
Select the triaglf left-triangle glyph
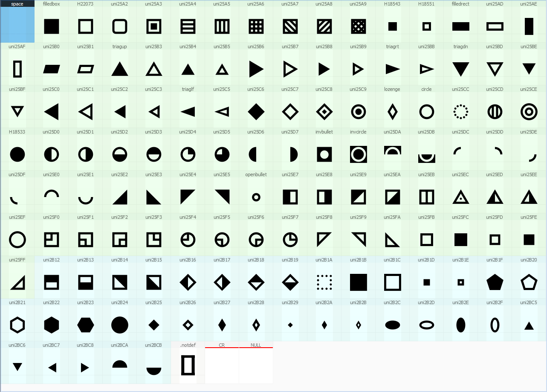coord(188,111)
